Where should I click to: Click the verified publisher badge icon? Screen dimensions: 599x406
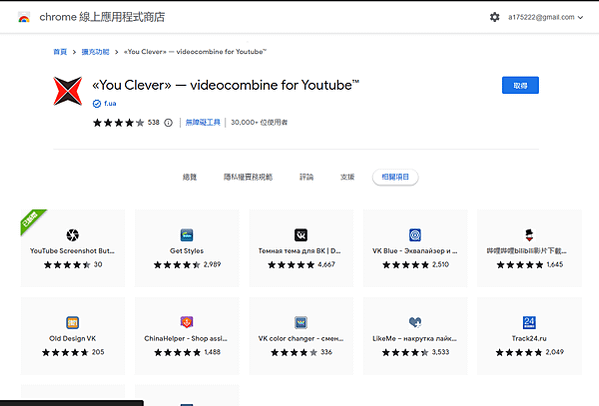click(97, 104)
